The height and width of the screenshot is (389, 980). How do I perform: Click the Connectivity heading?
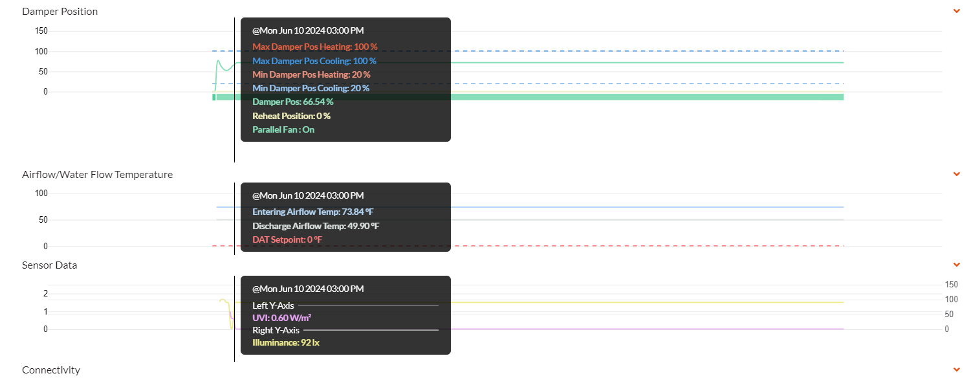(51, 370)
